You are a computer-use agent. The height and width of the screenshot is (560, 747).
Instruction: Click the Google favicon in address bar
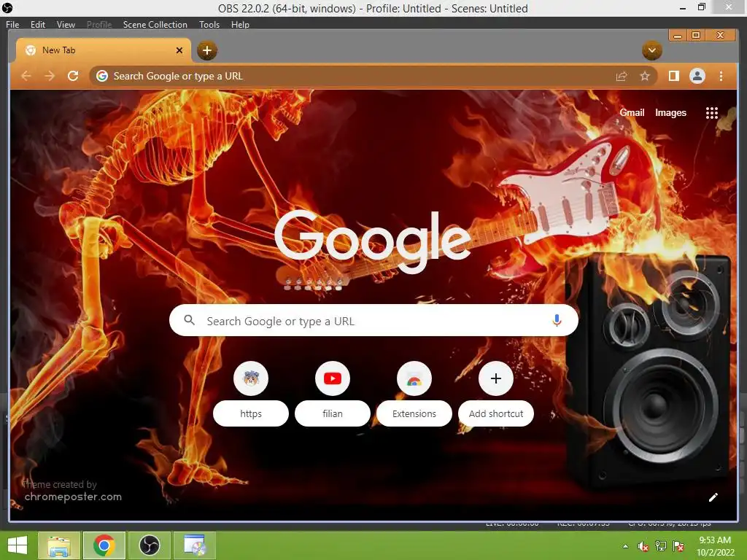point(102,76)
